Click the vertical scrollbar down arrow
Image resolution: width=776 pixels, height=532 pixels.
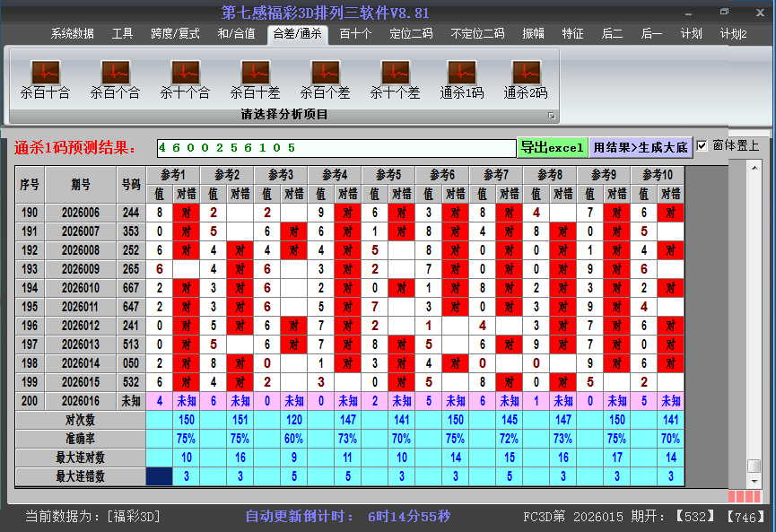(754, 482)
